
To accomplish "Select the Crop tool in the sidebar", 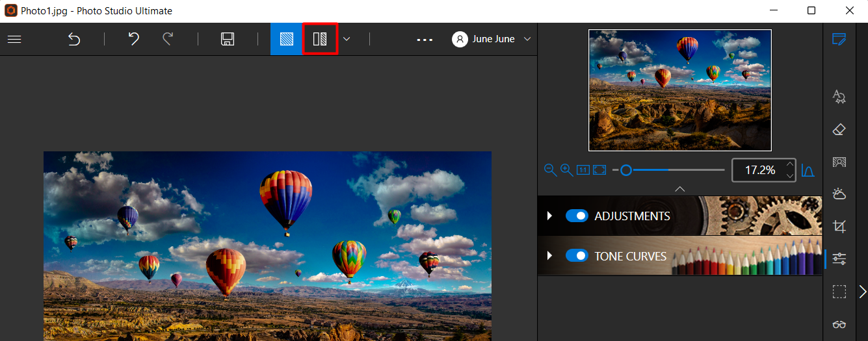I will tap(839, 227).
